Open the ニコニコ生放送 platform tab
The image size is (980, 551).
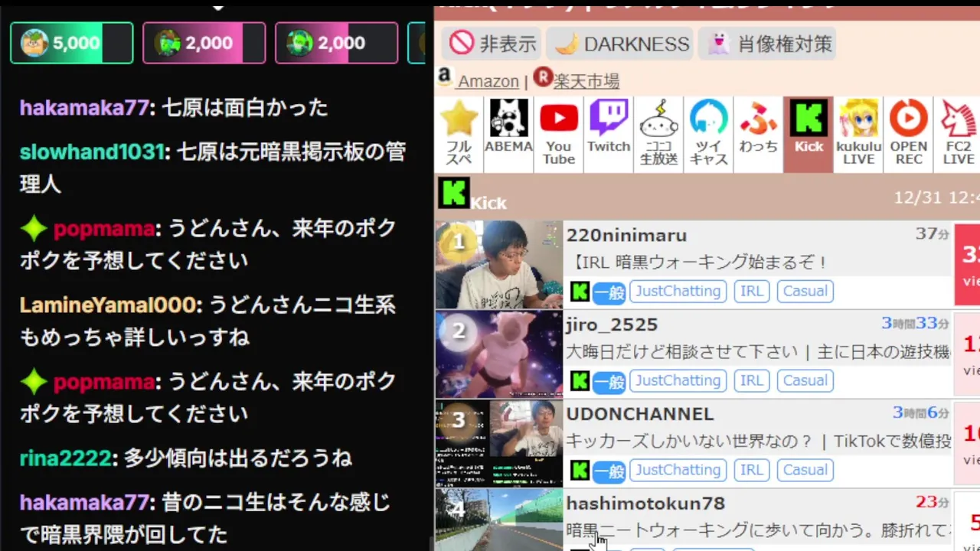coord(658,135)
